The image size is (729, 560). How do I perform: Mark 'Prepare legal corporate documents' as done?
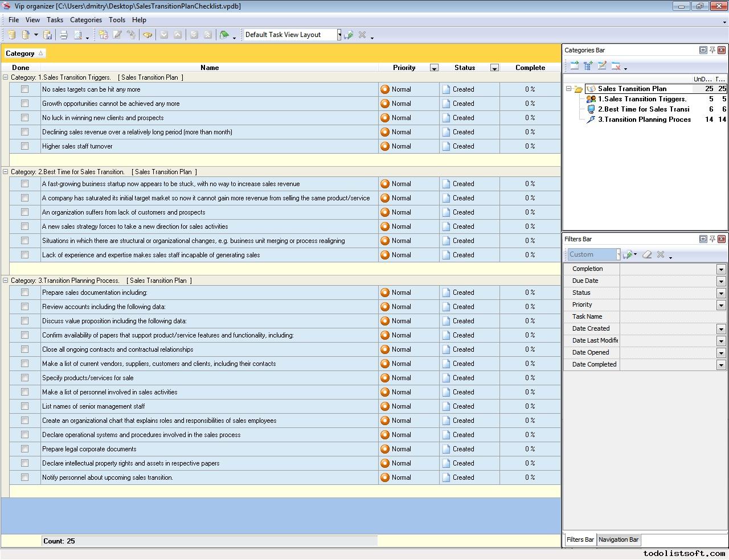(x=24, y=449)
